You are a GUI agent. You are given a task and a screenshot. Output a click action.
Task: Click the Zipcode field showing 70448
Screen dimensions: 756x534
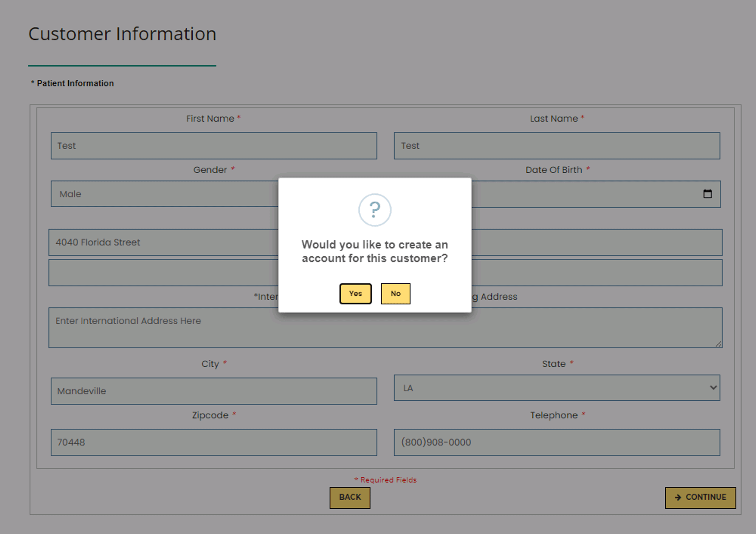coord(214,442)
